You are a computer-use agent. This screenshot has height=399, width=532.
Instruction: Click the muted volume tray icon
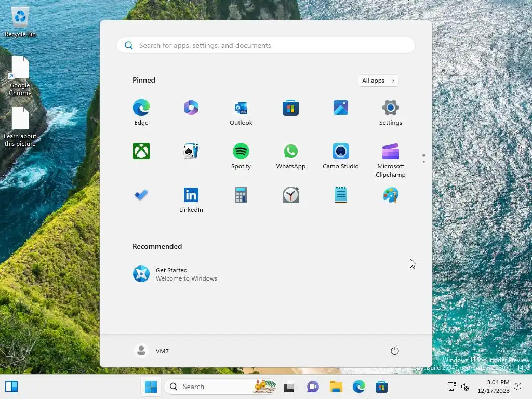pyautogui.click(x=465, y=387)
